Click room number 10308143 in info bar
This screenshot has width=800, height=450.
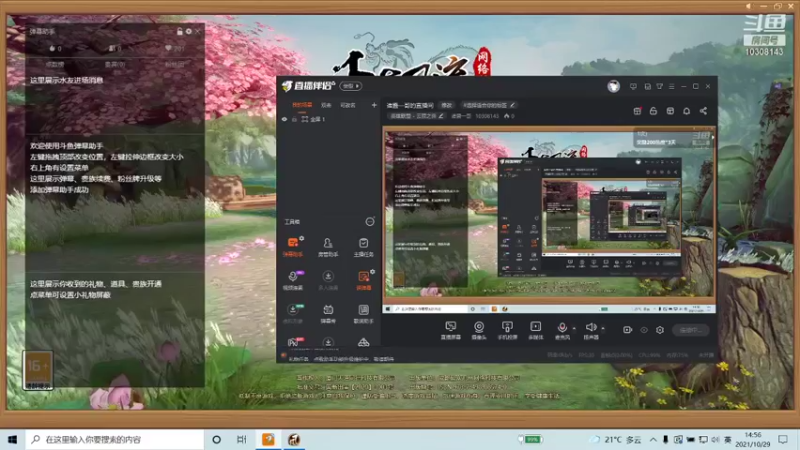(487, 116)
